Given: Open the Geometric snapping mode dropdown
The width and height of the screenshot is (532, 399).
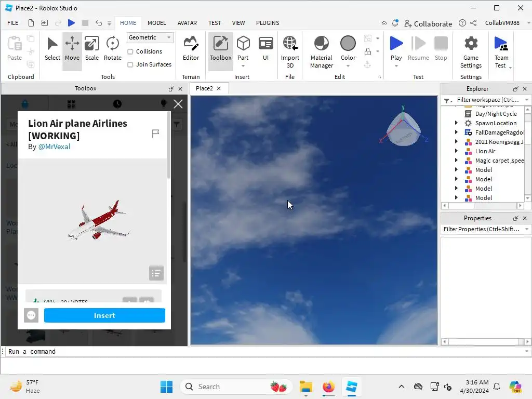Looking at the screenshot, I should [150, 37].
